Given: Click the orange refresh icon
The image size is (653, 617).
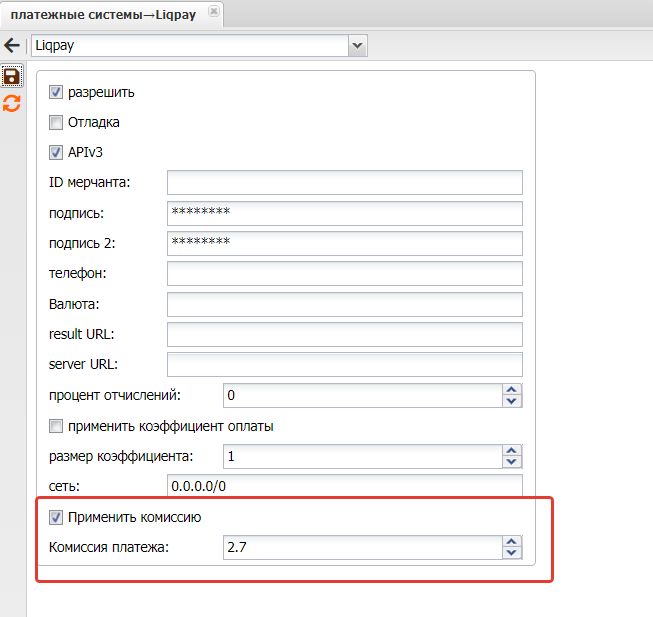Looking at the screenshot, I should click(12, 103).
